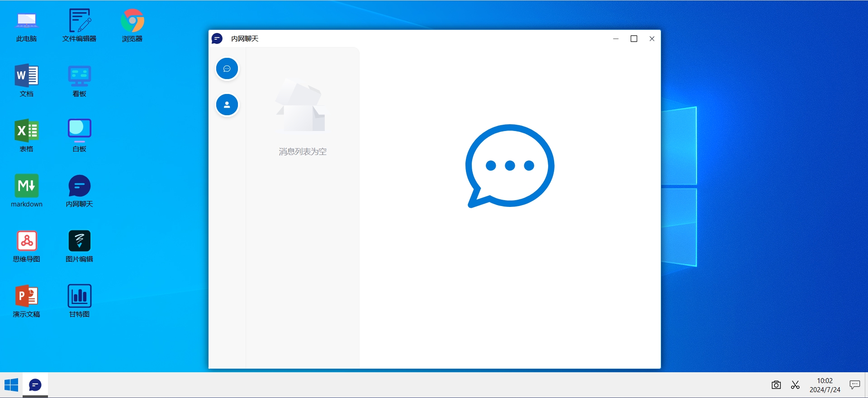The height and width of the screenshot is (398, 868).
Task: Open 此电脑 desktop icon
Action: point(27,27)
